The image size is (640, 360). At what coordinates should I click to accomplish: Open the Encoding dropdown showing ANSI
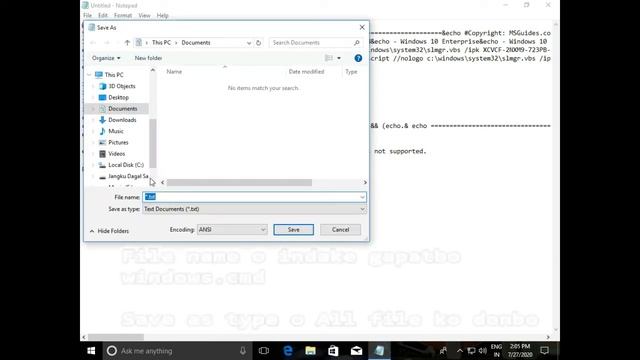click(x=232, y=230)
